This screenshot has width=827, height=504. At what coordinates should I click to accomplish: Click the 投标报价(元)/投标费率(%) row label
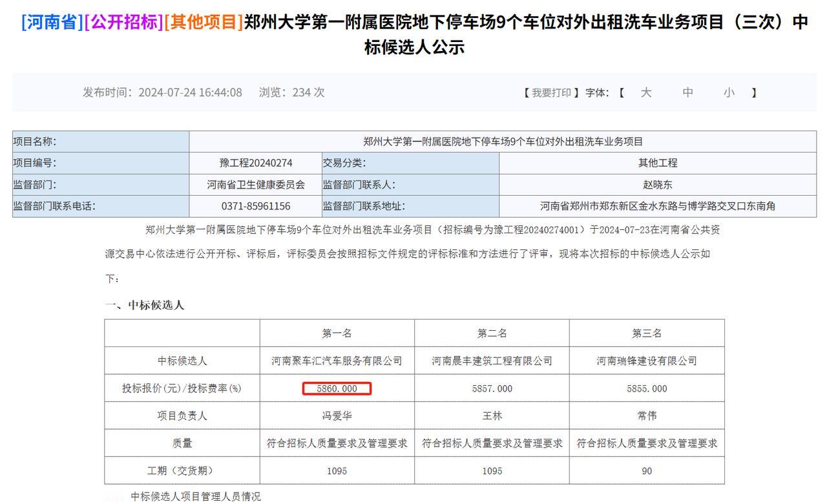[x=182, y=389]
